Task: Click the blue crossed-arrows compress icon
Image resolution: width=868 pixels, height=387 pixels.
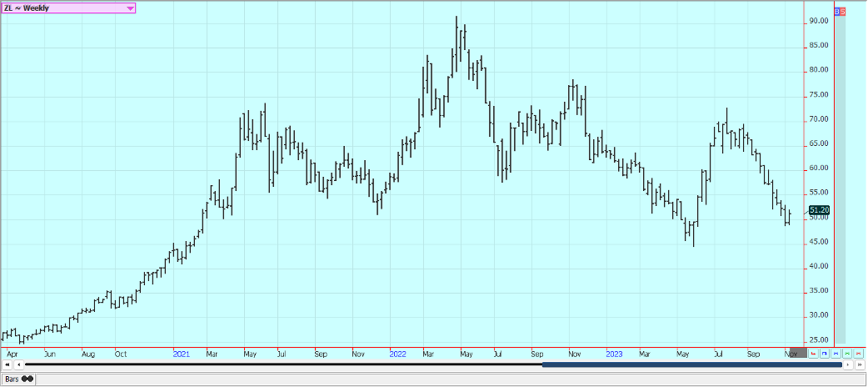Action: (x=836, y=353)
